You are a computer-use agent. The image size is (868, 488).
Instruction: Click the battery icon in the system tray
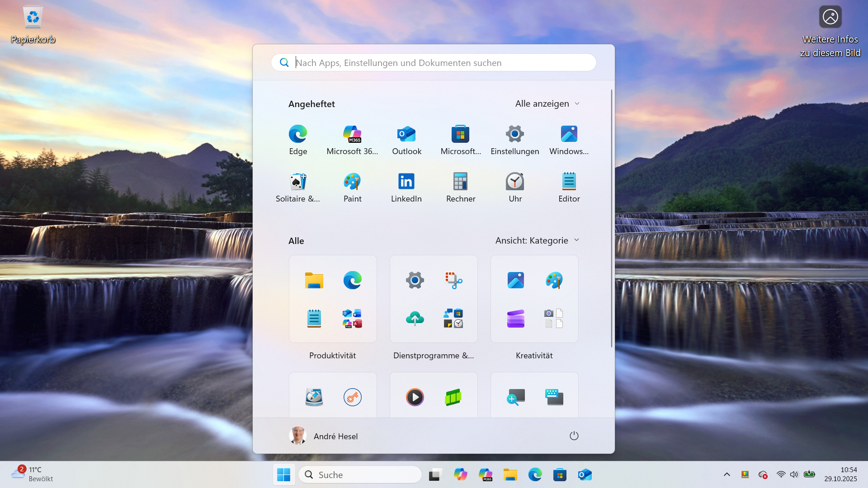pyautogui.click(x=809, y=475)
